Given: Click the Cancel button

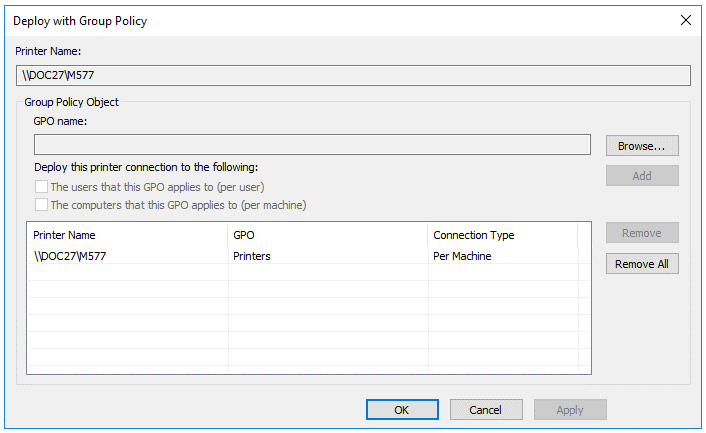Looking at the screenshot, I should coord(486,410).
